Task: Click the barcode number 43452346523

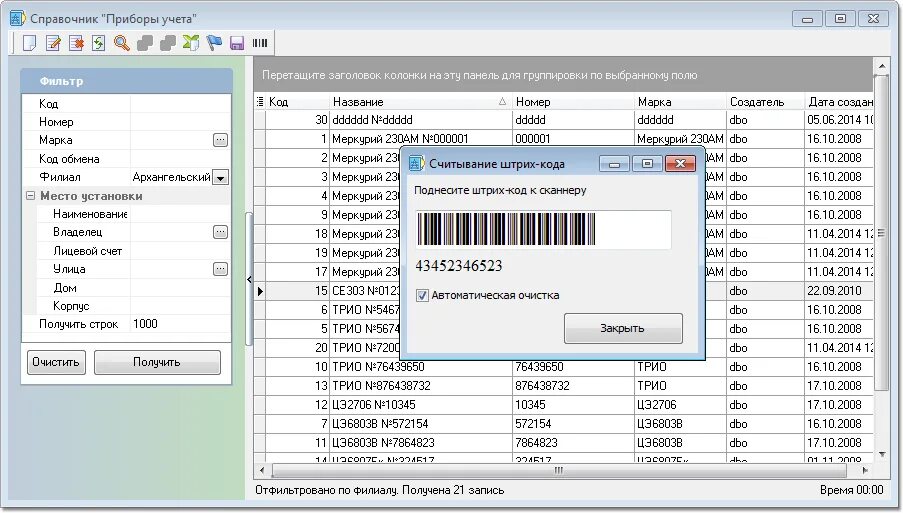Action: pos(459,266)
